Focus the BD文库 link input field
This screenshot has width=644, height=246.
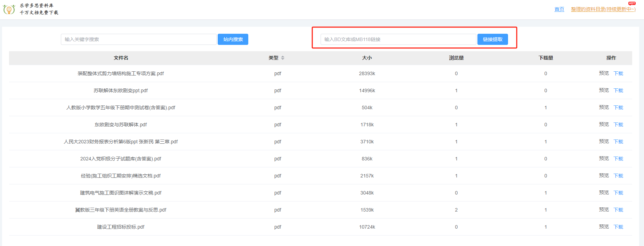click(398, 39)
